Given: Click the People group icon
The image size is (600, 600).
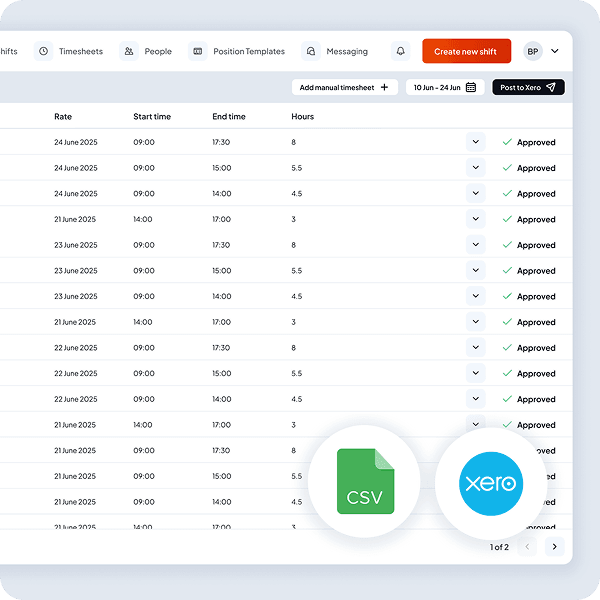Looking at the screenshot, I should [x=129, y=51].
